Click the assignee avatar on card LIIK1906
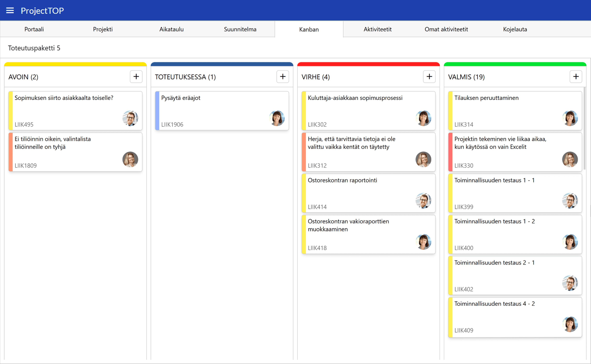 (x=277, y=118)
